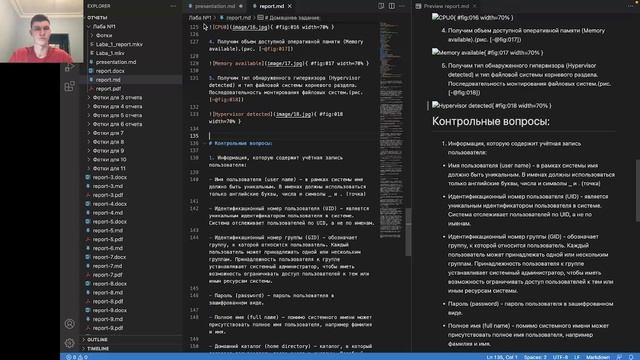Open report-6.md in the explorer

tap(107, 248)
